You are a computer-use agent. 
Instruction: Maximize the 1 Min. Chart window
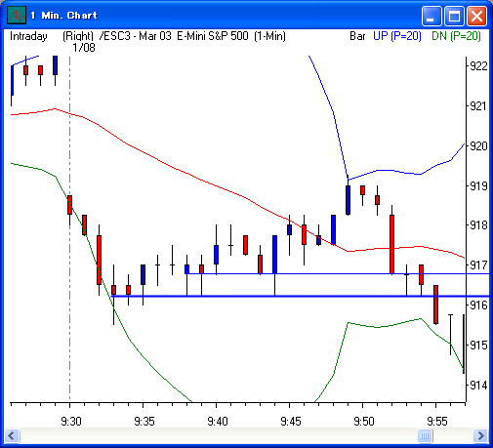454,16
